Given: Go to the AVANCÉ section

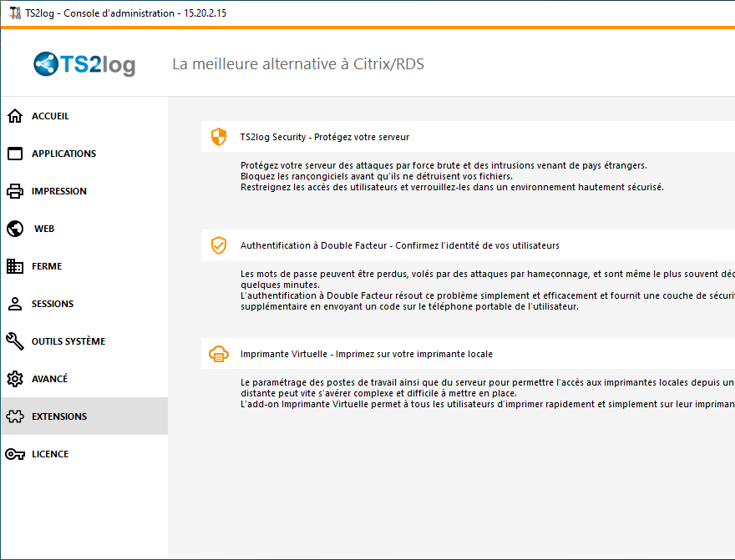Looking at the screenshot, I should 84,379.
